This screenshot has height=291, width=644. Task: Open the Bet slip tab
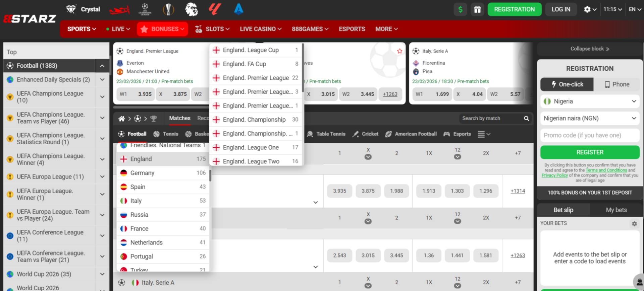(x=563, y=210)
